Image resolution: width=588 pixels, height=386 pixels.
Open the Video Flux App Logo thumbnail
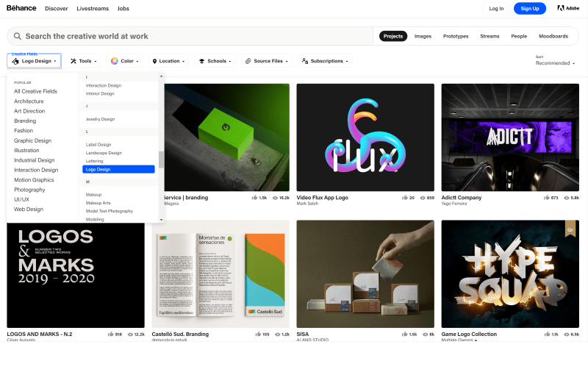click(365, 137)
